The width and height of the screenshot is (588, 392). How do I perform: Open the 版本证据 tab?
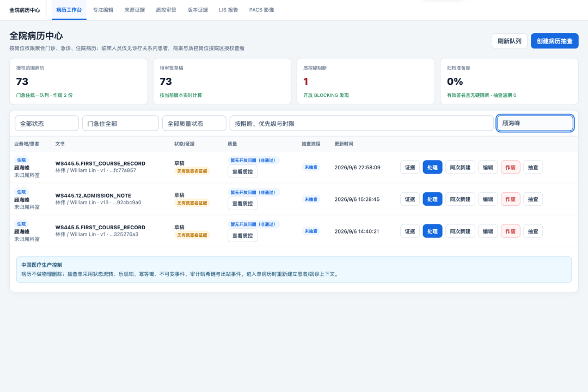[198, 10]
